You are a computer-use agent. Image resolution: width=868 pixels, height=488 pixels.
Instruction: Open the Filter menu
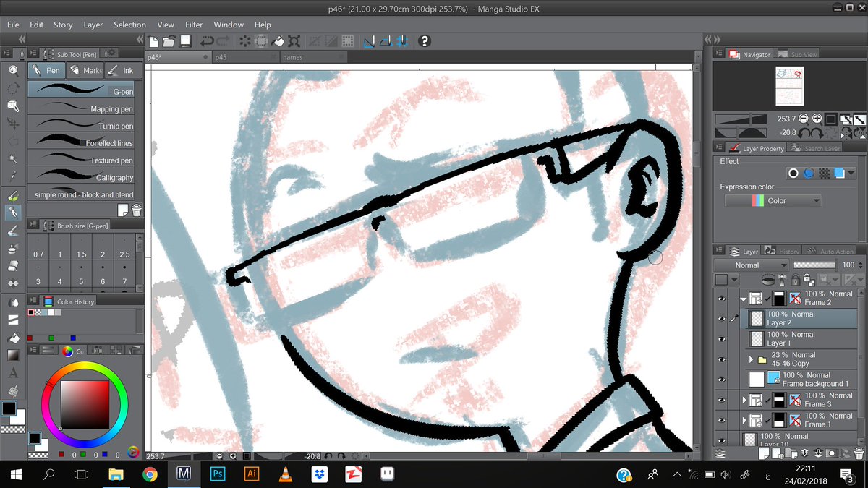click(x=194, y=25)
